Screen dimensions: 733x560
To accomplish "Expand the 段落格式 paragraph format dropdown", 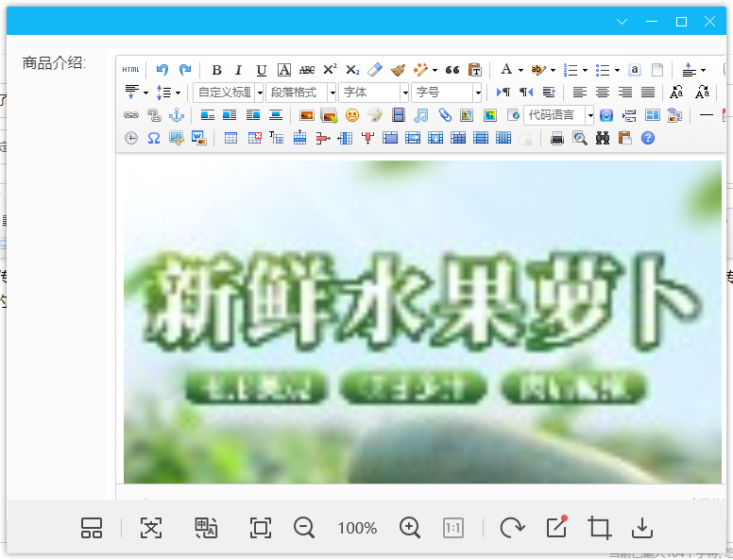I will pos(300,93).
